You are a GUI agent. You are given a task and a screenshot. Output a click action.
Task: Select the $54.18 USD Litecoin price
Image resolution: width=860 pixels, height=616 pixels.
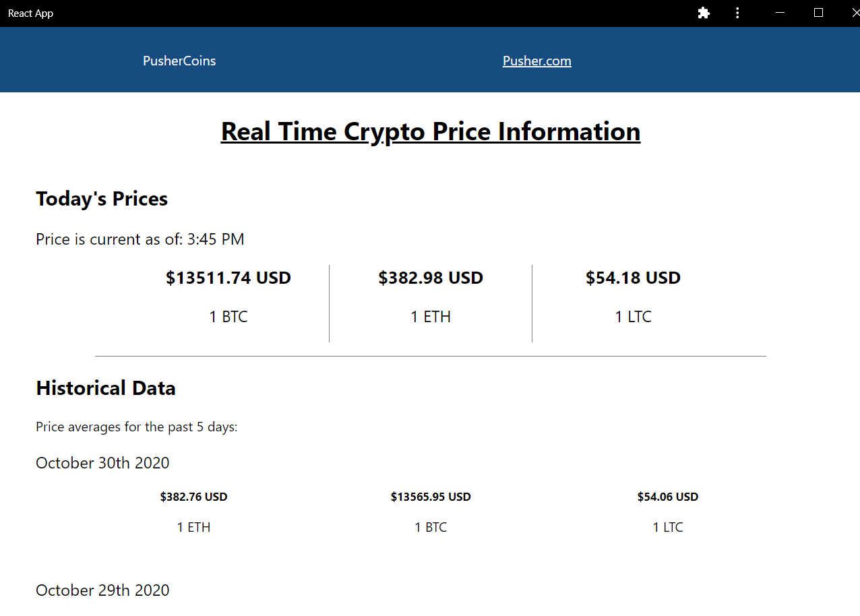click(x=633, y=278)
